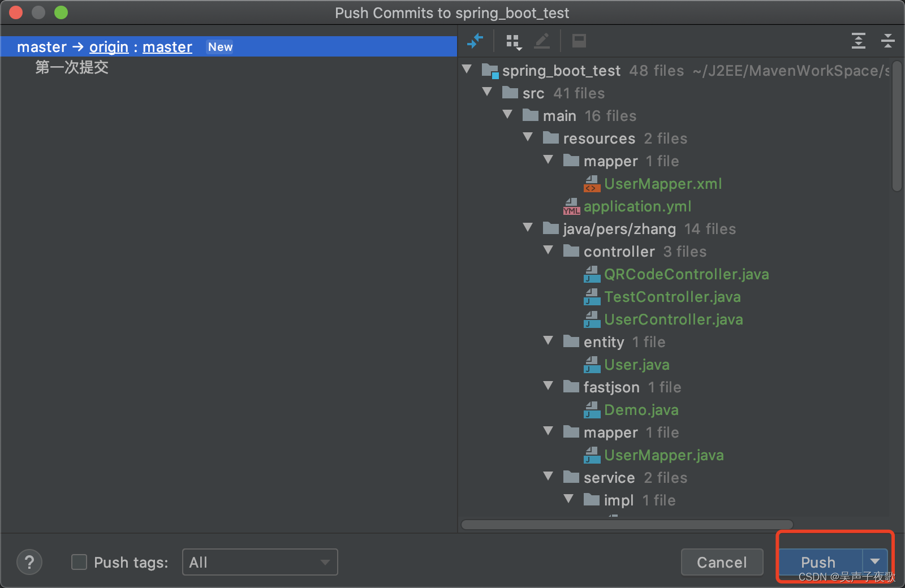This screenshot has height=588, width=905.
Task: Open the help question mark button
Action: click(x=29, y=562)
